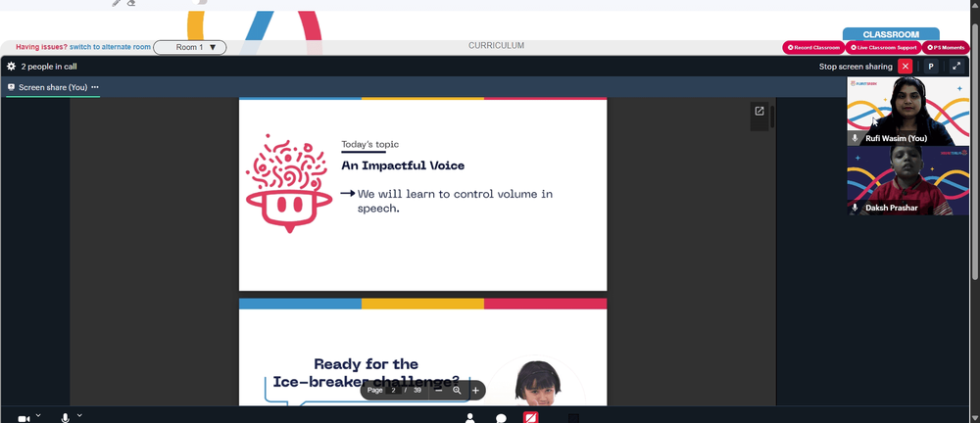Open participants panel person icon

[470, 418]
